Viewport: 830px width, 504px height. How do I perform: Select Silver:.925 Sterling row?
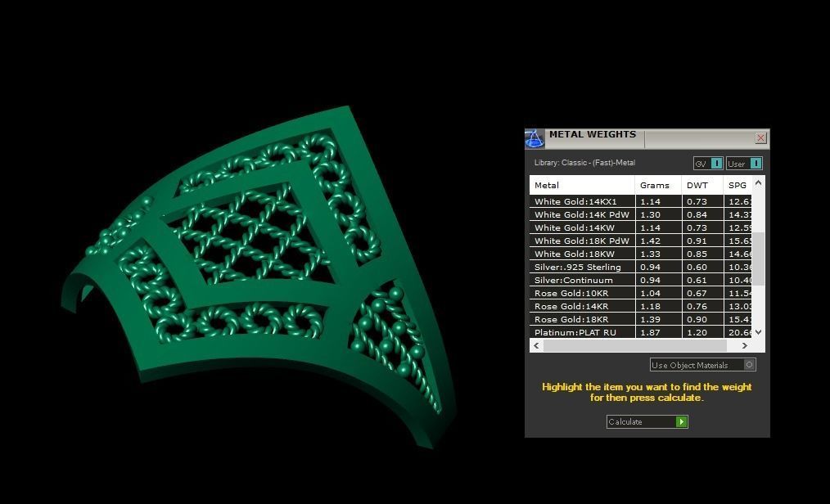(x=640, y=267)
